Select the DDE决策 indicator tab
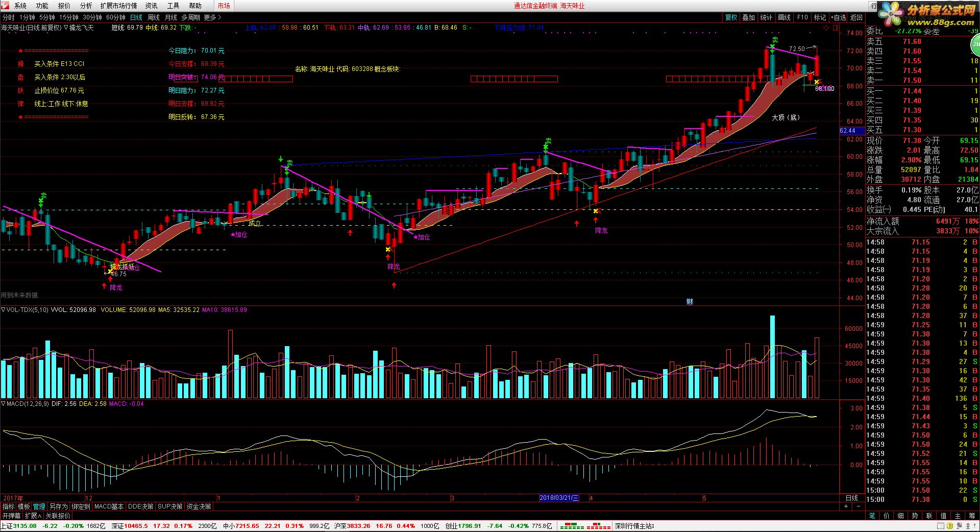Image resolution: width=980 pixels, height=532 pixels. 141,506
